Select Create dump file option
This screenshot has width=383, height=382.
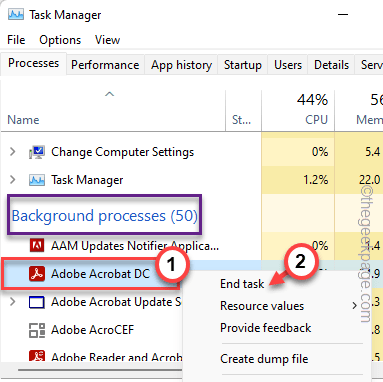(264, 359)
